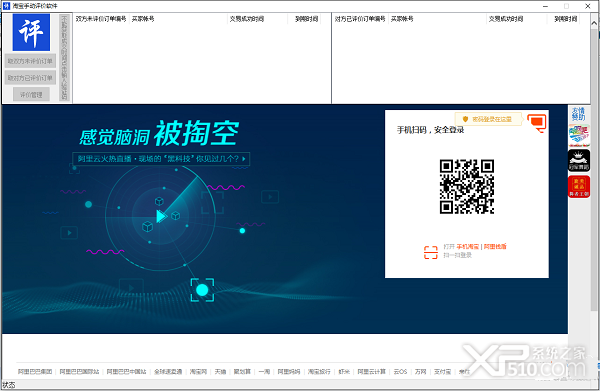600x391 pixels.
Task: Open the red square sponsor icon
Action: click(x=579, y=187)
